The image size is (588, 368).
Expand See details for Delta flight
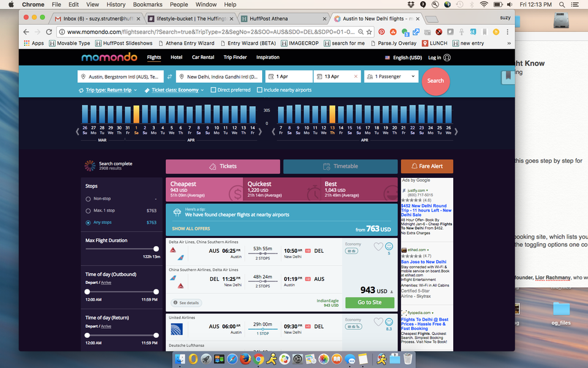(186, 302)
